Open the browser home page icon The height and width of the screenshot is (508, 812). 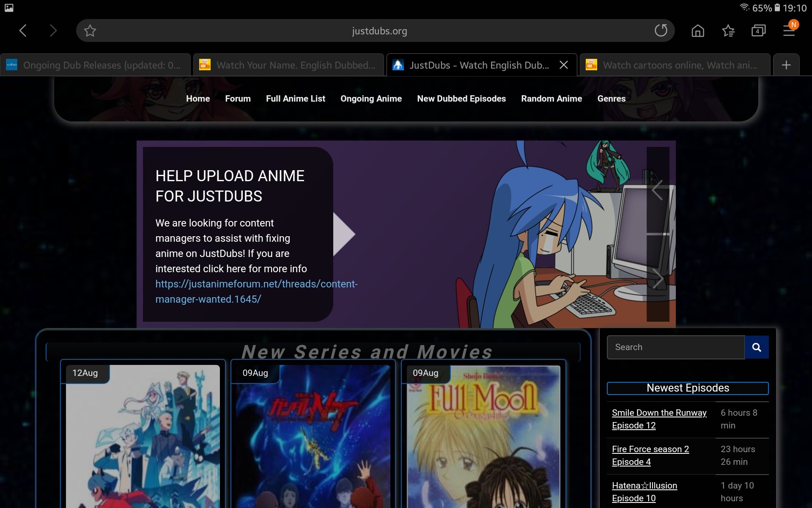pyautogui.click(x=698, y=30)
